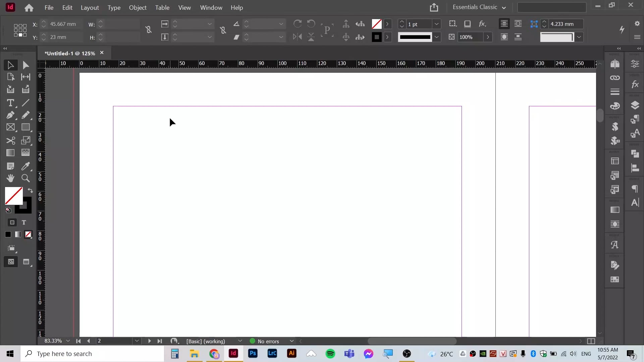Open the stroke weight dropdown

[x=436, y=24]
